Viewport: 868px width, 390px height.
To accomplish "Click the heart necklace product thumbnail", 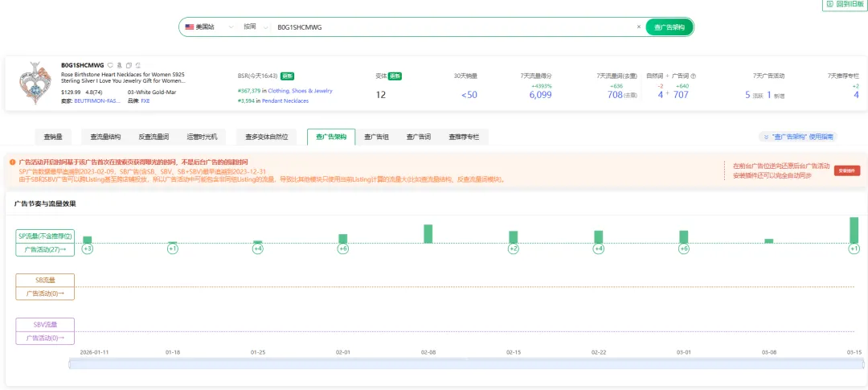I will 35,85.
